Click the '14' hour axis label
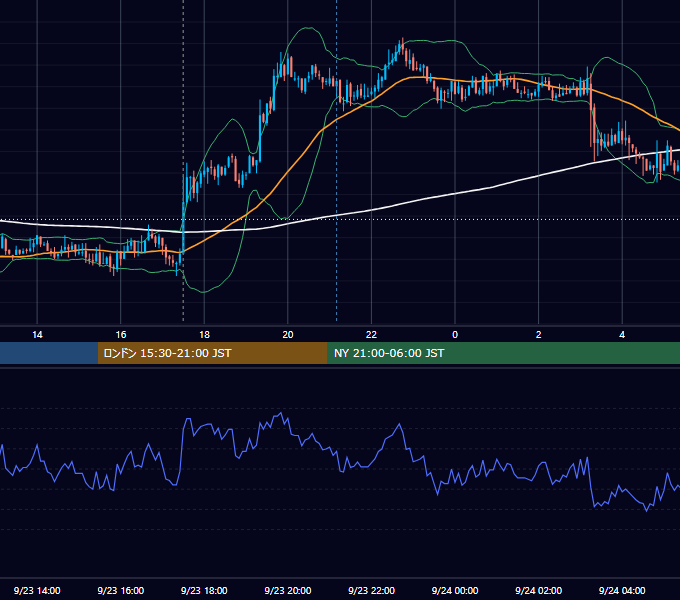This screenshot has height=600, width=680. [37, 335]
